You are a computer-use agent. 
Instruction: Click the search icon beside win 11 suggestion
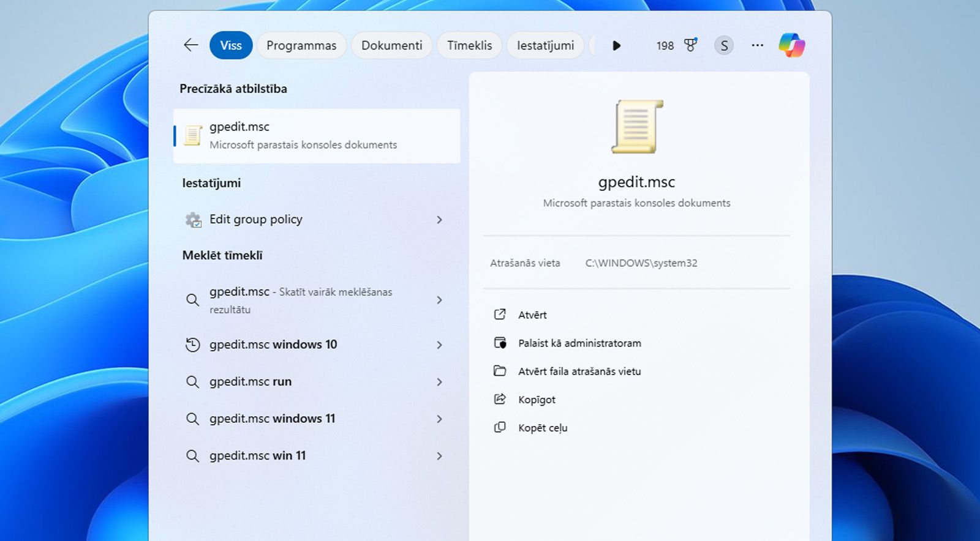193,456
